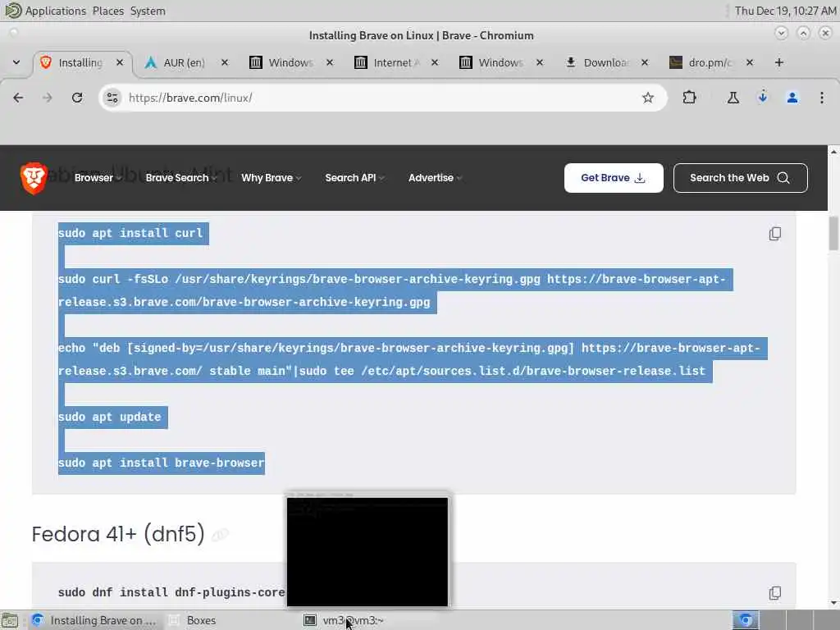Close the Download tab
This screenshot has height=630, width=840.
tap(645, 62)
